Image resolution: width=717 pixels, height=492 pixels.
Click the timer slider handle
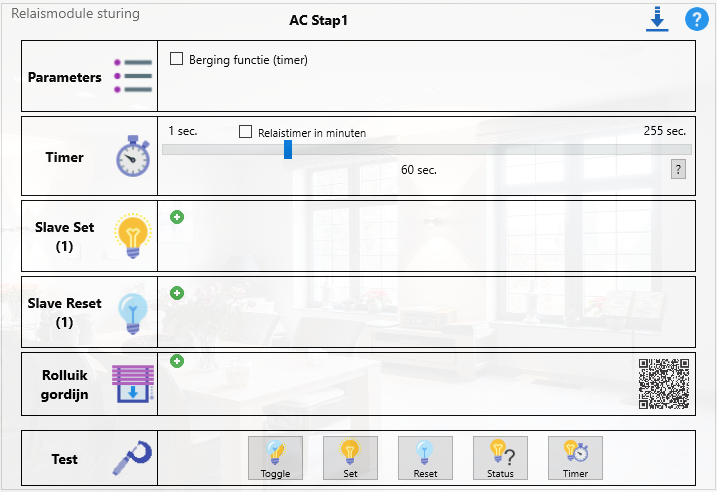(x=288, y=150)
